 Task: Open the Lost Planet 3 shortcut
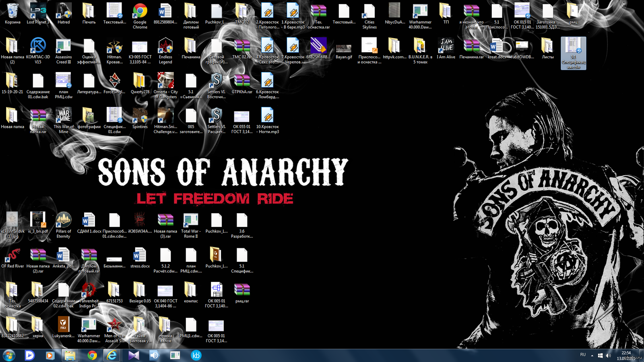tap(38, 12)
